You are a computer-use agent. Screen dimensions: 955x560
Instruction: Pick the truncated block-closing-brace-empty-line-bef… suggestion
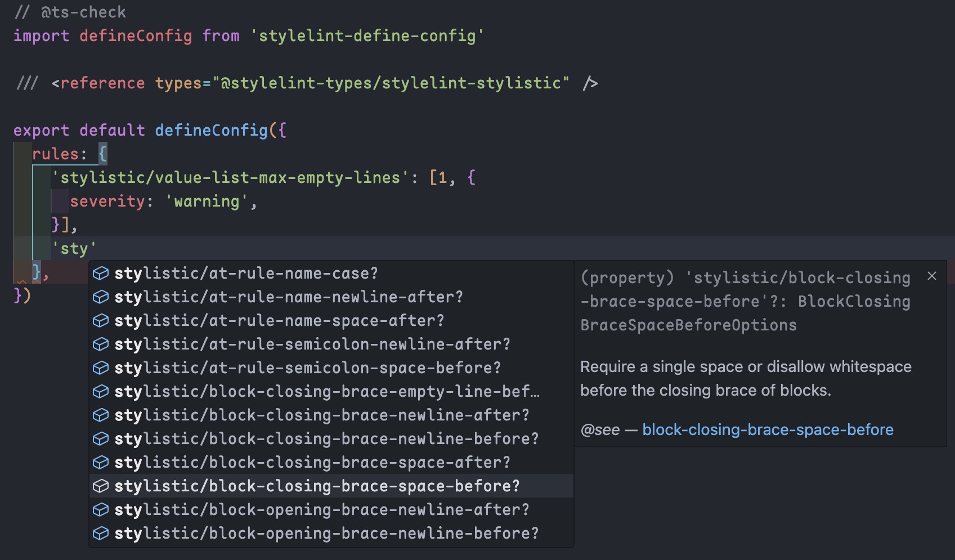[x=331, y=392]
